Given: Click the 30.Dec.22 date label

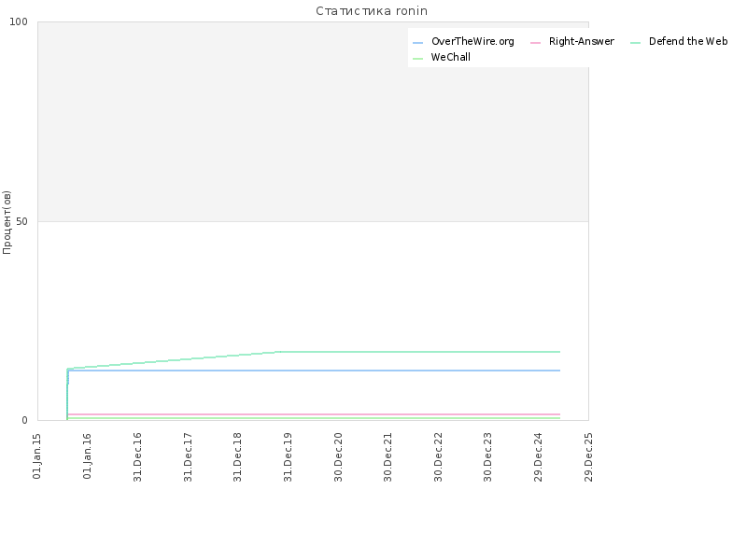Looking at the screenshot, I should point(438,457).
